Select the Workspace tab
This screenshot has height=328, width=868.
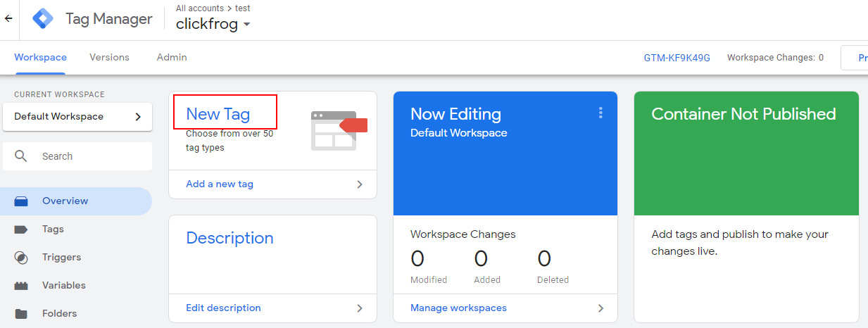tap(40, 58)
